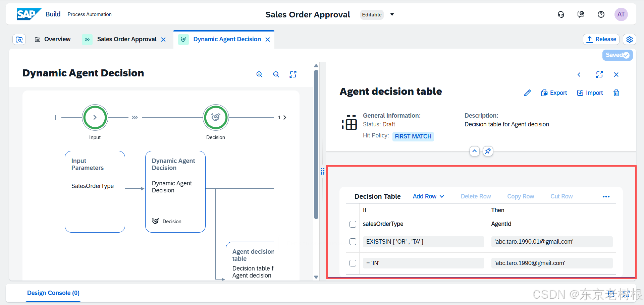Click the FIRST MATCH hit policy tag
This screenshot has width=644, height=305.
pyautogui.click(x=413, y=136)
